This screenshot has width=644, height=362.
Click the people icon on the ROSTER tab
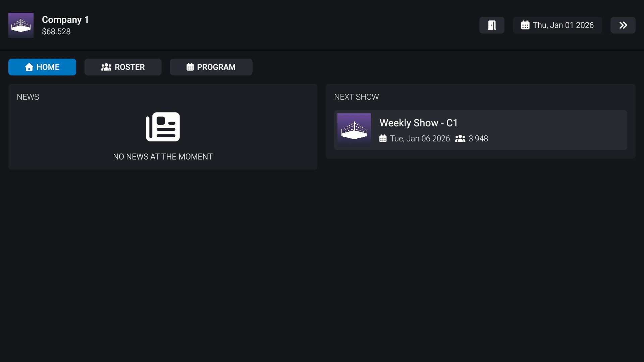point(107,67)
